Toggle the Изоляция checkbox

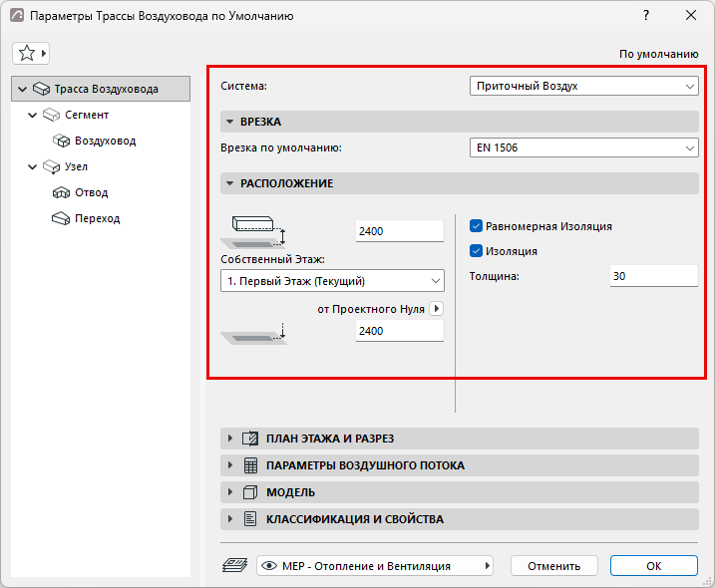point(476,251)
